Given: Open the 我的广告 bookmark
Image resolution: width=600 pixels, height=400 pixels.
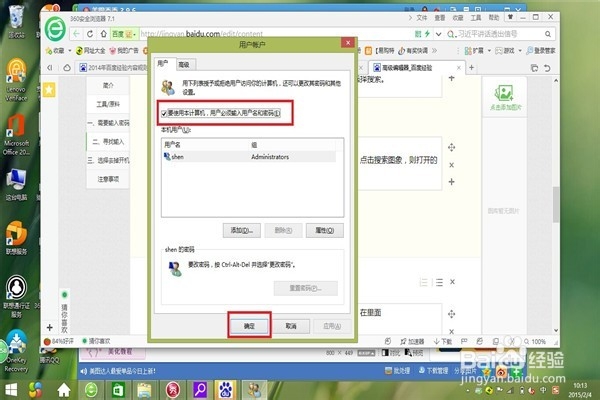Looking at the screenshot, I should tap(124, 51).
